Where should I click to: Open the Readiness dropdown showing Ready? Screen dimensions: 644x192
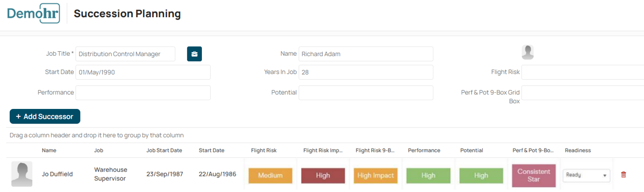pos(586,175)
